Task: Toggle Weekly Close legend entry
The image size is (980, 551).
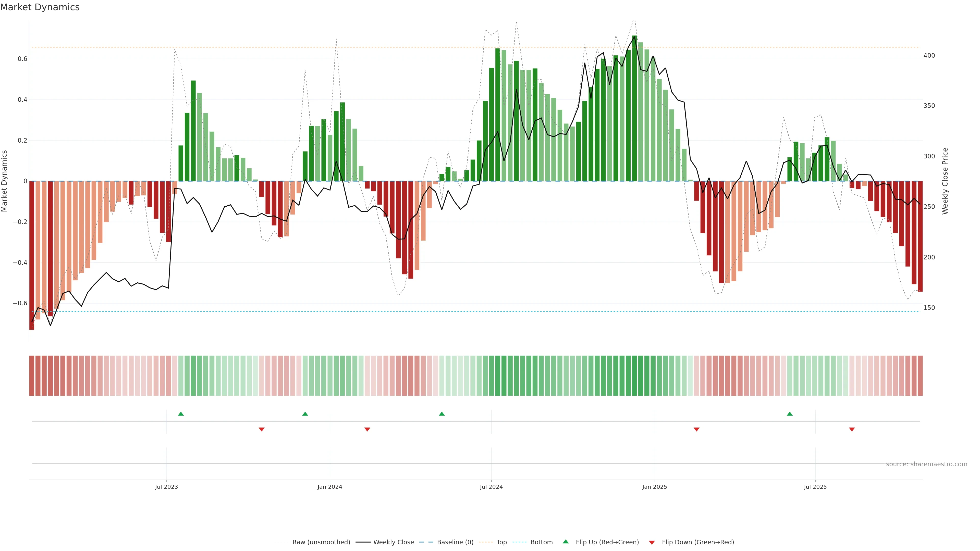Action: 393,542
